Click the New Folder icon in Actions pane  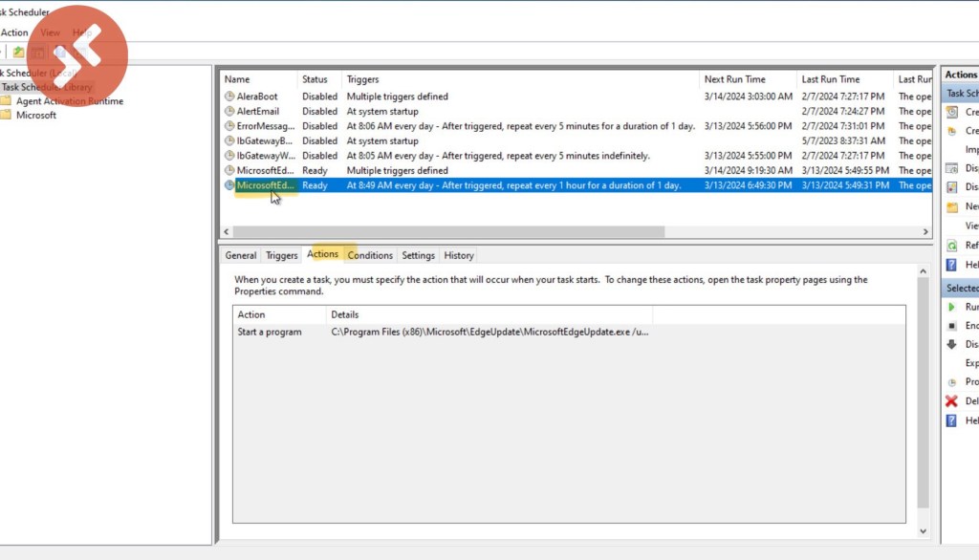tap(951, 206)
